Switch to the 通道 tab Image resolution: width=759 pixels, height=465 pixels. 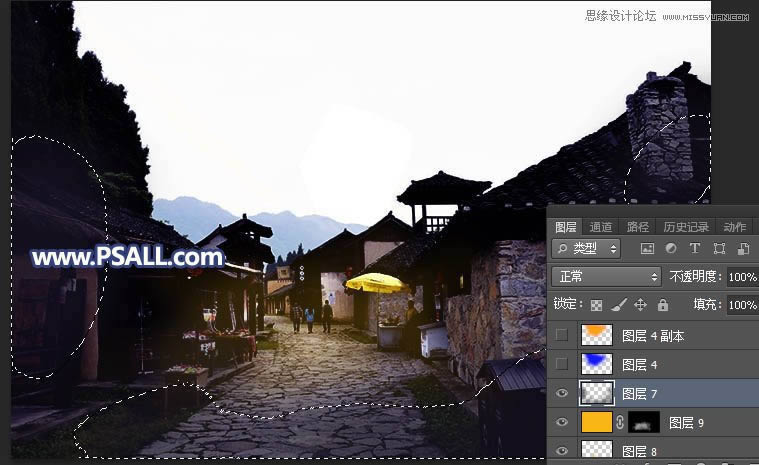601,227
